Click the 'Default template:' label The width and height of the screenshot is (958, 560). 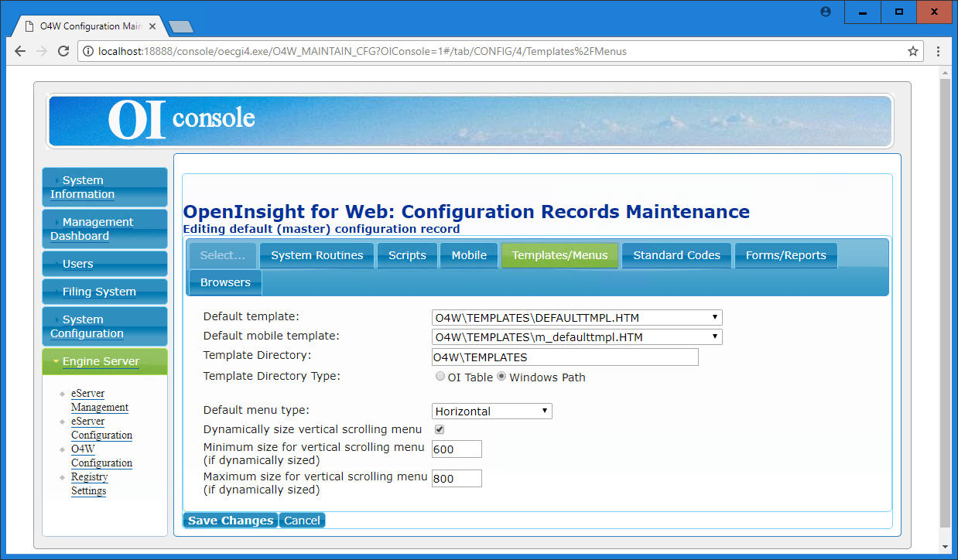tap(251, 316)
